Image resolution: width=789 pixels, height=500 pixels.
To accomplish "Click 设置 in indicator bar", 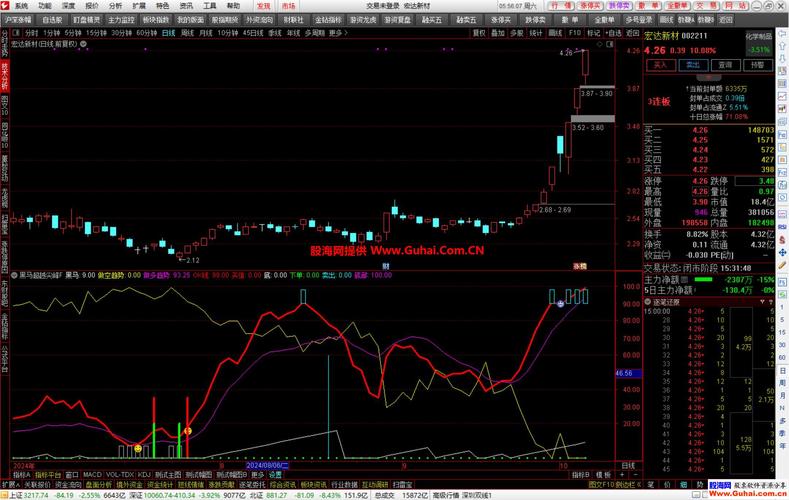I will click(275, 475).
